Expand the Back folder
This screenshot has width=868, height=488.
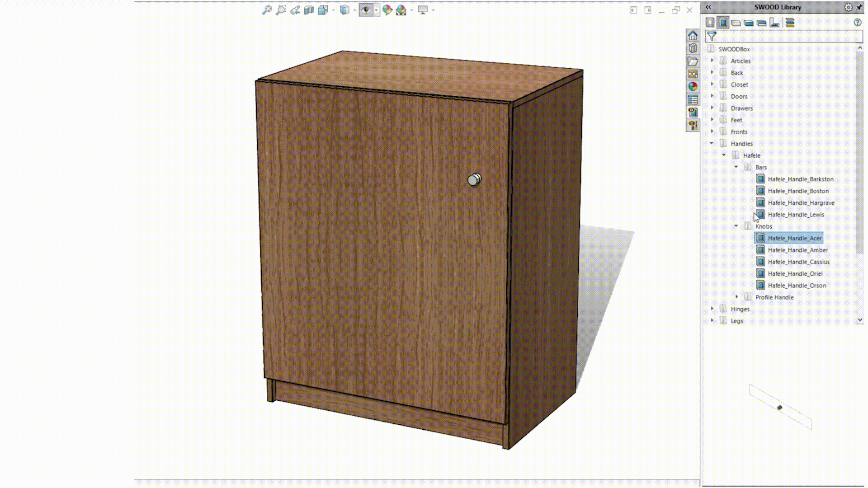click(x=712, y=72)
